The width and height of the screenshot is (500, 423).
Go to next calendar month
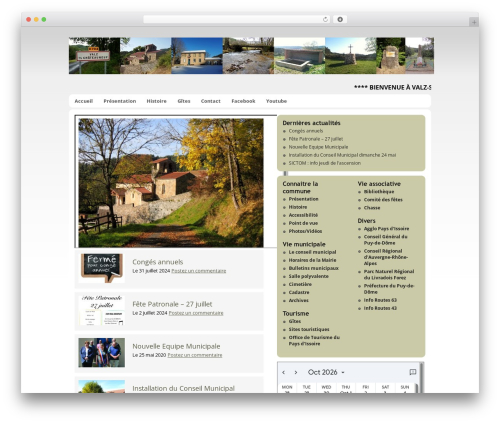tap(296, 372)
